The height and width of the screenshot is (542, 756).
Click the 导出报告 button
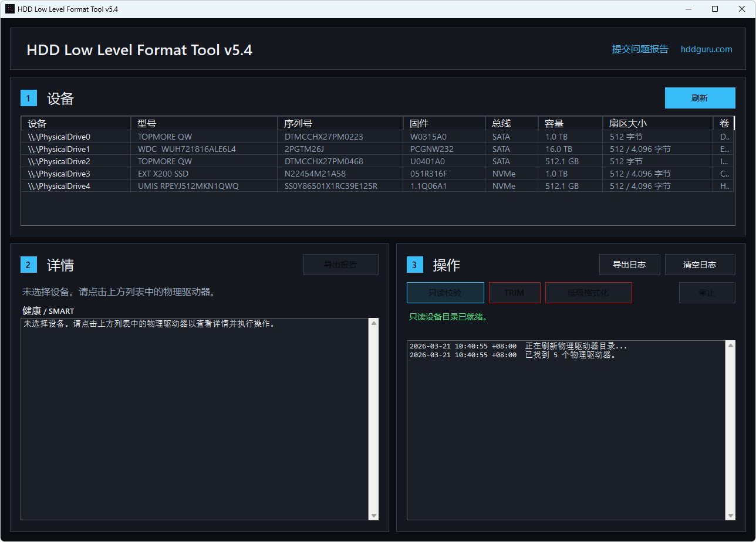point(340,265)
